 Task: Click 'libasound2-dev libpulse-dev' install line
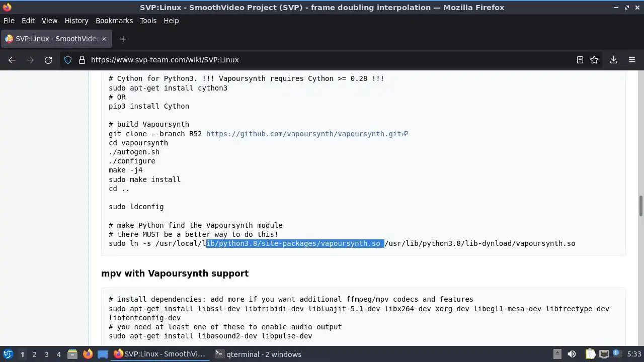(x=210, y=336)
